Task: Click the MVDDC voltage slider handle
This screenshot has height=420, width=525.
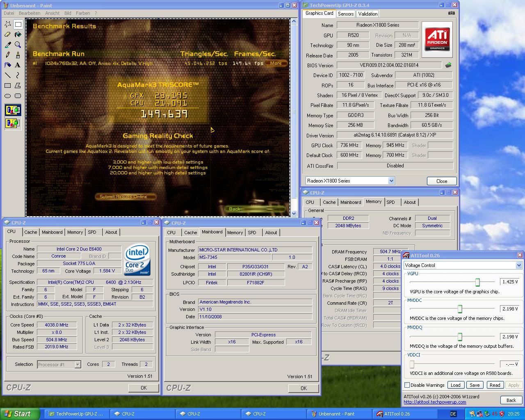Action: click(x=460, y=309)
